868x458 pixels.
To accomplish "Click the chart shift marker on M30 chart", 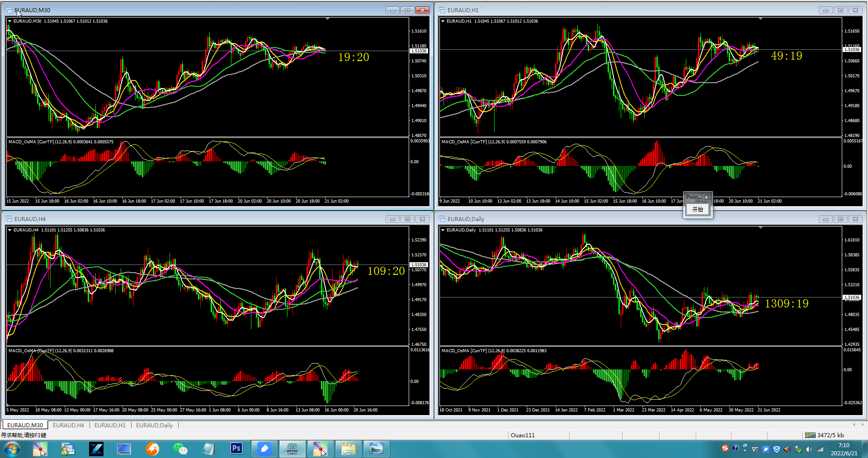I will pos(327,19).
